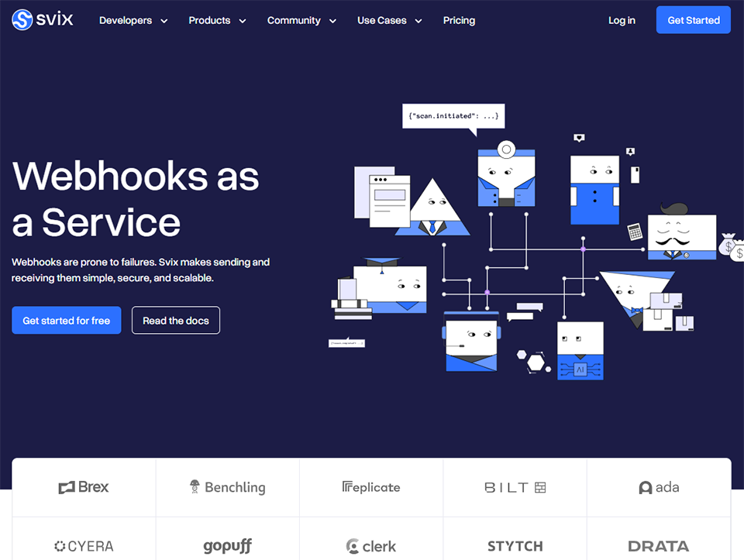Open the Use Cases dropdown
Viewport: 744px width, 560px height.
(x=389, y=20)
